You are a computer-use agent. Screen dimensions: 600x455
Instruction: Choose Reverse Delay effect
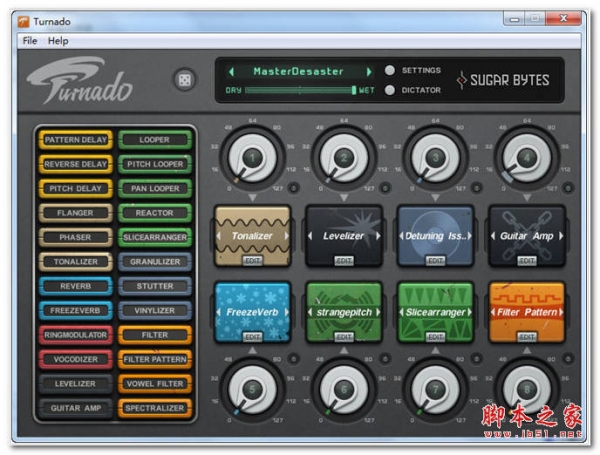click(x=76, y=164)
